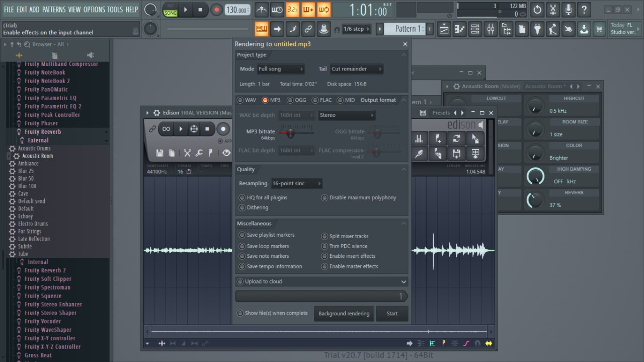Viewport: 644px width, 362px height.
Task: Open the OPTIONS menu
Action: pos(94,9)
